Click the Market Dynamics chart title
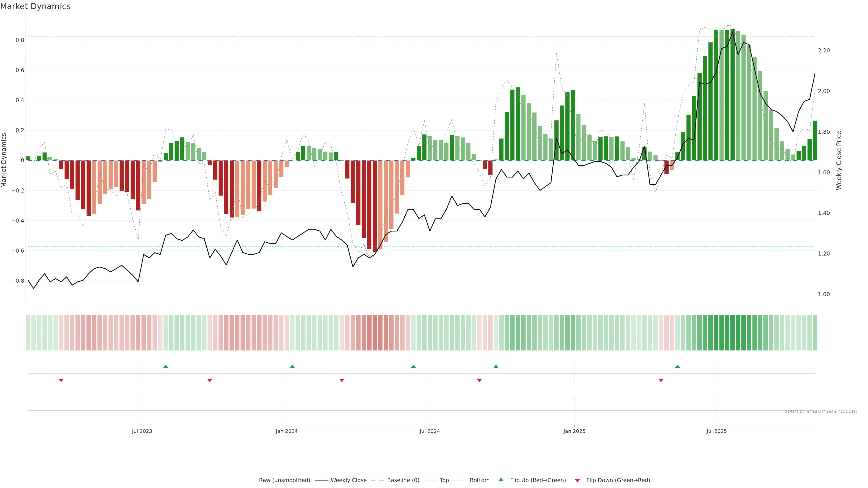 point(35,6)
